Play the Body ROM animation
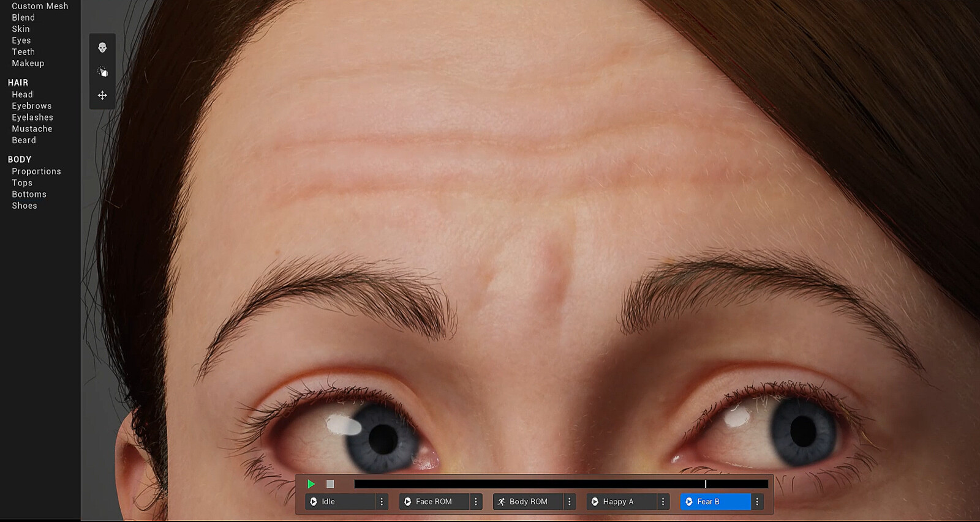This screenshot has height=522, width=980. (528, 502)
